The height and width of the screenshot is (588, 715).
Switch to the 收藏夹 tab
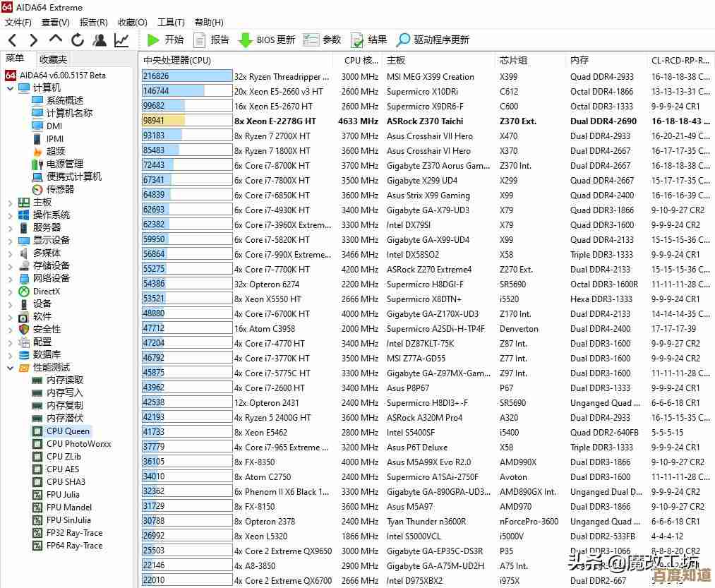tap(53, 59)
